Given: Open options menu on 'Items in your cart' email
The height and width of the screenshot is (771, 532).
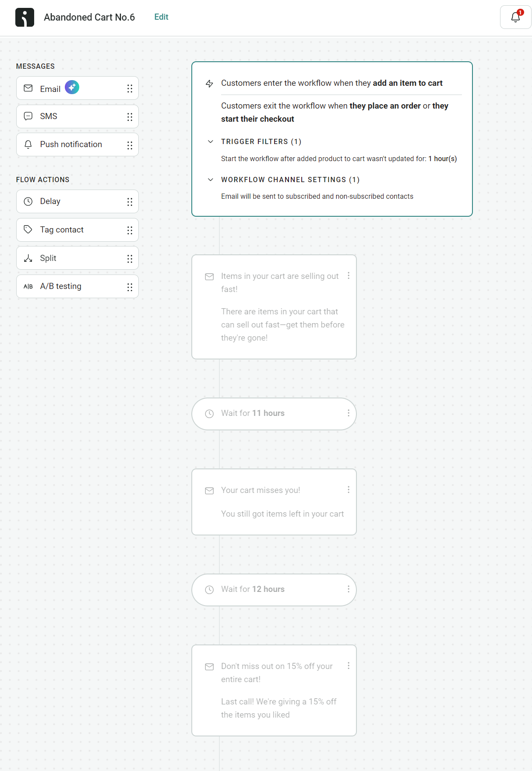Looking at the screenshot, I should (349, 276).
